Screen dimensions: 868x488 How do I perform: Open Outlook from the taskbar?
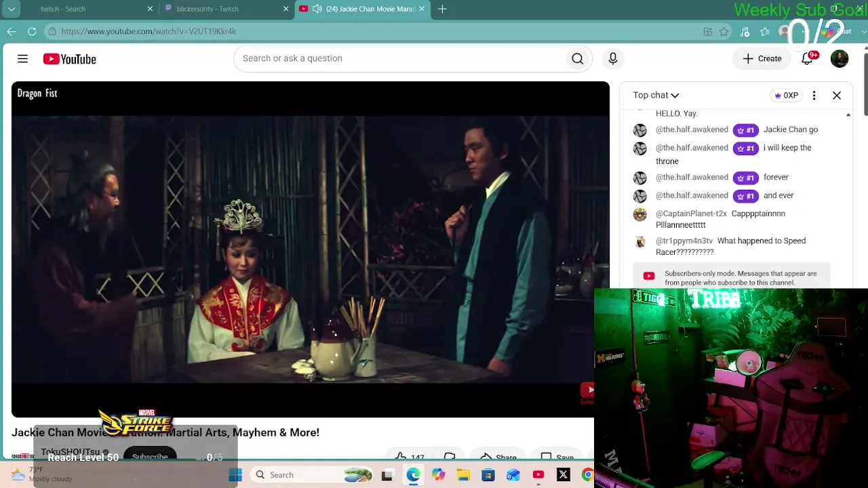(x=513, y=475)
